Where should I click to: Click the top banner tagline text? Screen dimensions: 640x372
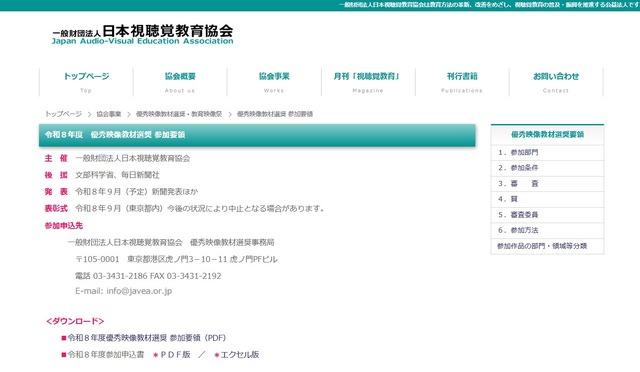pos(489,5)
